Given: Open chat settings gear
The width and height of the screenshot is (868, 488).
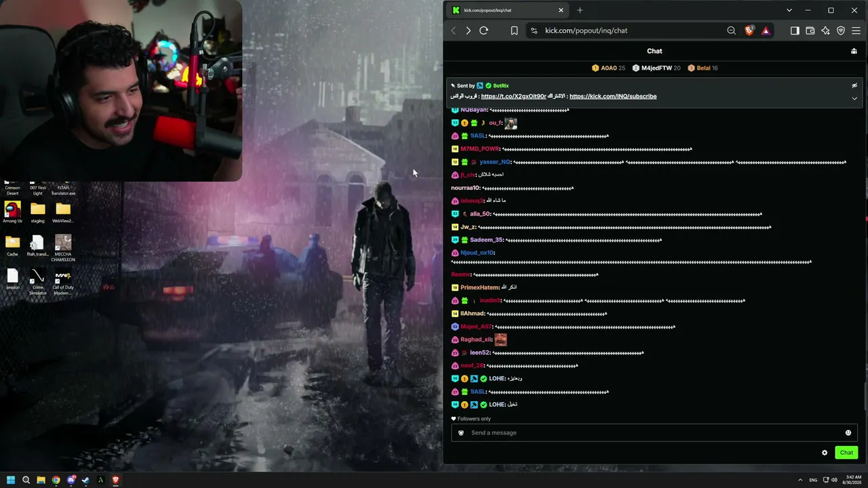Looking at the screenshot, I should pyautogui.click(x=825, y=453).
